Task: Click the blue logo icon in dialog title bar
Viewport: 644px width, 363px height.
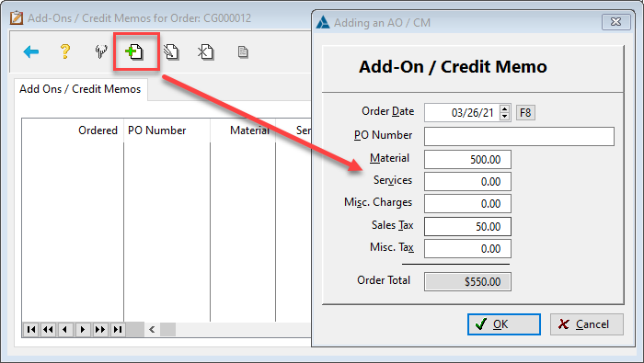Action: 323,23
